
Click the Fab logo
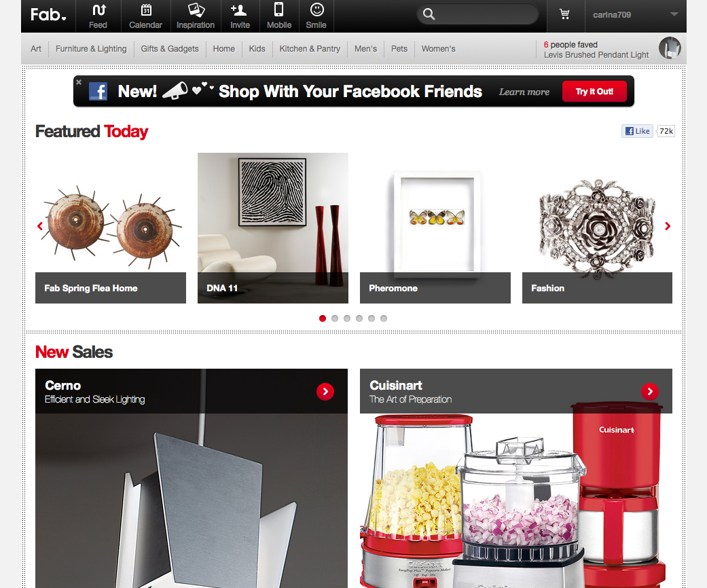tap(48, 15)
